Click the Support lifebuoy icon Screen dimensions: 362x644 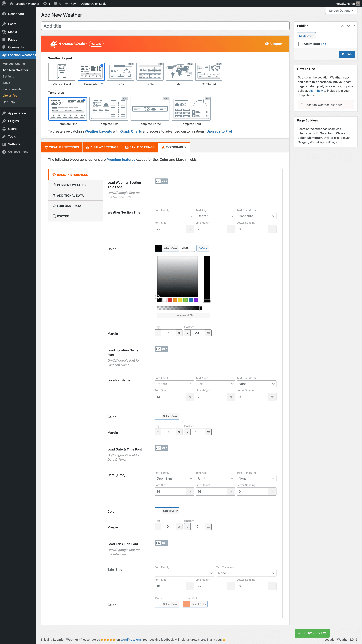(267, 44)
